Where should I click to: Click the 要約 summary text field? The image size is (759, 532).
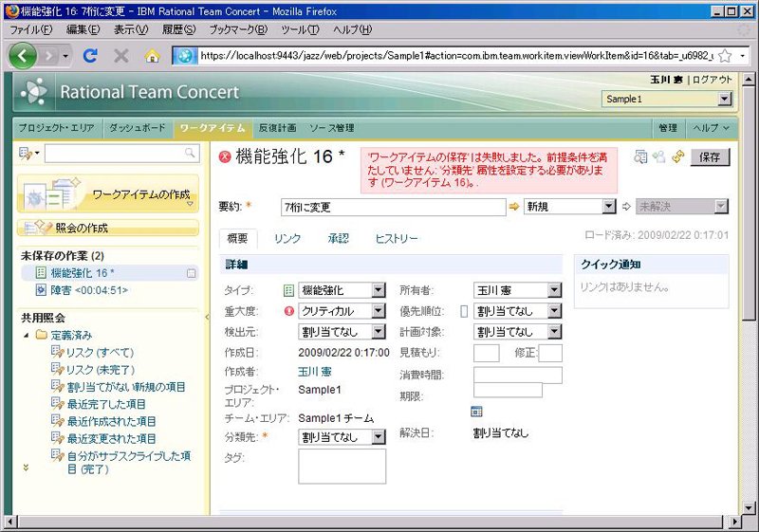pos(393,207)
